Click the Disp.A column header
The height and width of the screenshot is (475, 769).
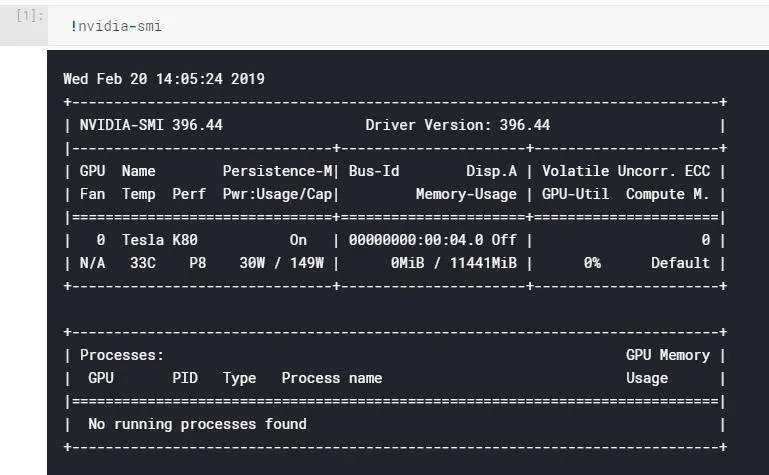491,171
